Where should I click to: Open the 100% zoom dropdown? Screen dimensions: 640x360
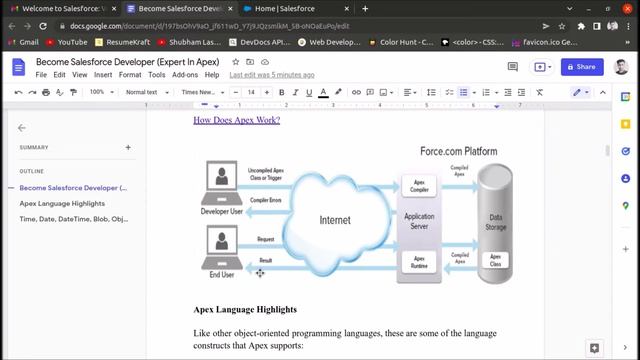(102, 92)
